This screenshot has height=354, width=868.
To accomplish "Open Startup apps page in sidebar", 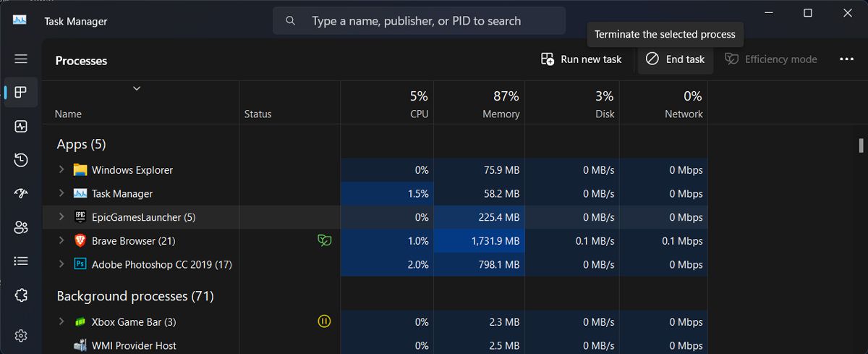I will [21, 194].
